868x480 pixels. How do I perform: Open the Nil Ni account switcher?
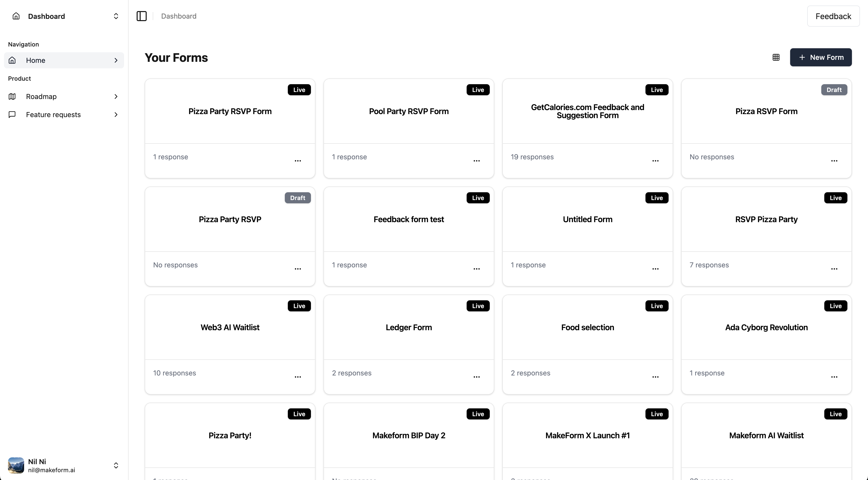pyautogui.click(x=116, y=465)
